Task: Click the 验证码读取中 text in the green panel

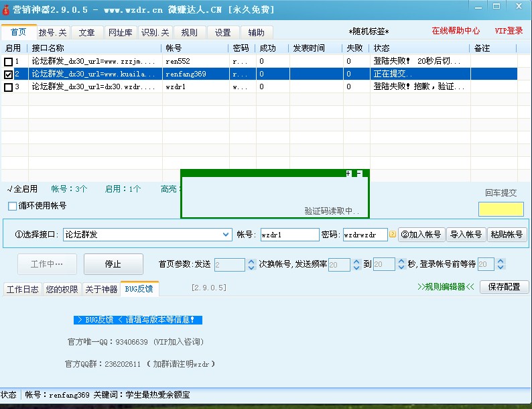Action: 332,211
